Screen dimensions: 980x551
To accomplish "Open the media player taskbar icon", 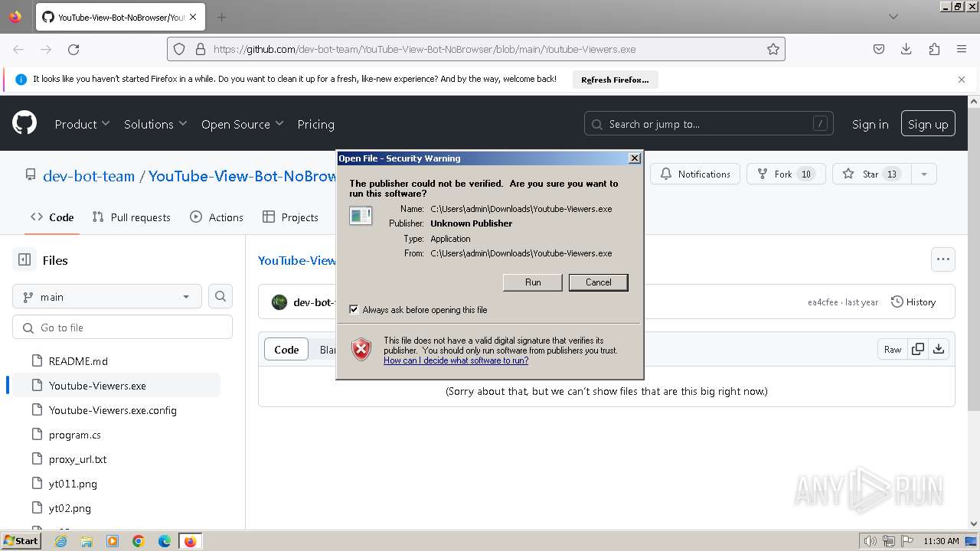I will point(113,541).
